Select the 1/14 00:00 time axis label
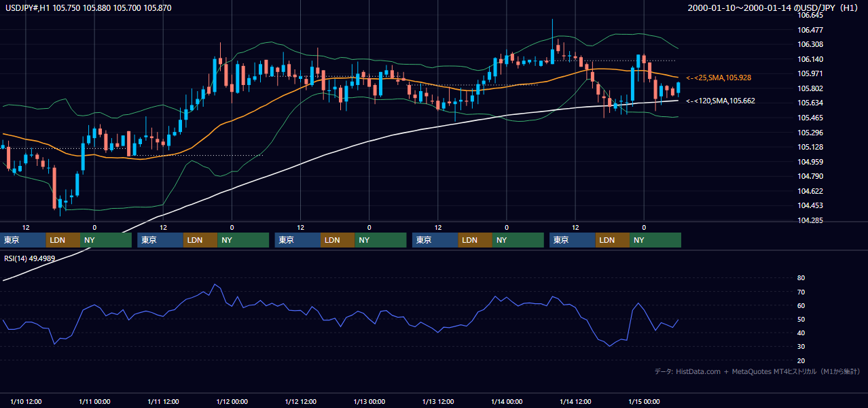This screenshot has width=868, height=408. pos(507,401)
